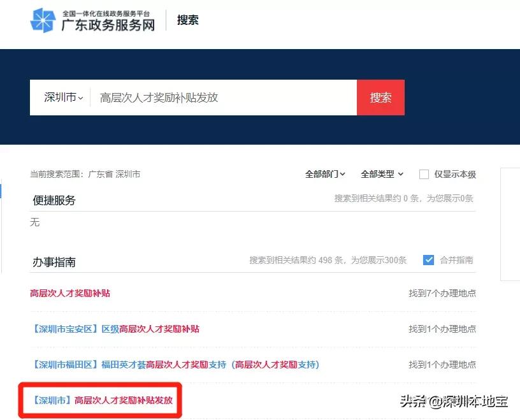
Task: Open the 全部类型 type filter dropdown
Action: point(380,173)
